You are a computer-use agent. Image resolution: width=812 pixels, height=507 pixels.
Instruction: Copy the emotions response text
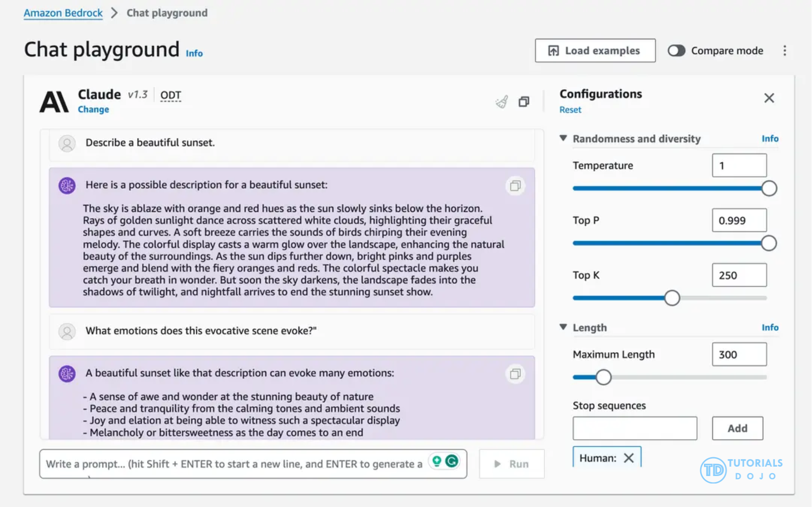[515, 374]
